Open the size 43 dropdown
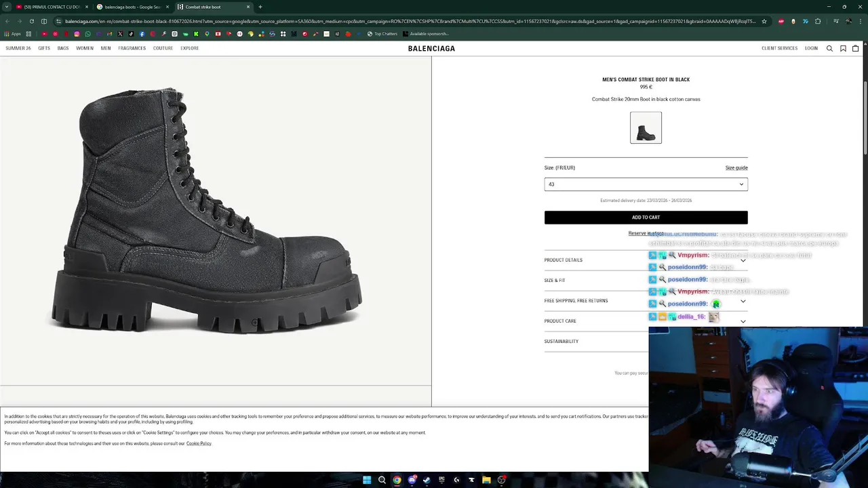 click(x=646, y=184)
